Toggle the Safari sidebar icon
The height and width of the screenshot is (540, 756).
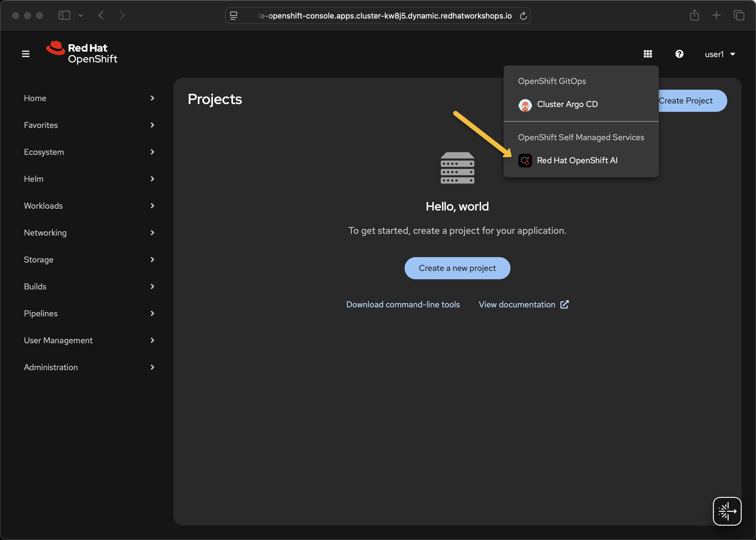64,15
